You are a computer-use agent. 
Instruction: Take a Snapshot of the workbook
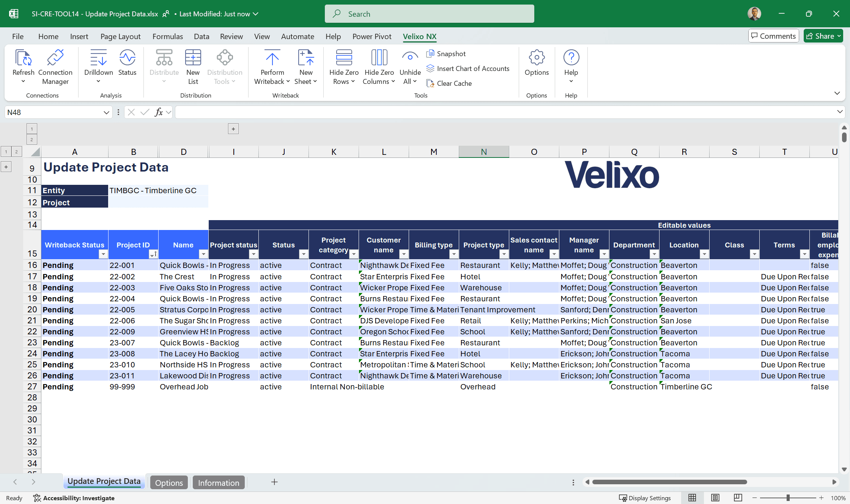pyautogui.click(x=446, y=54)
